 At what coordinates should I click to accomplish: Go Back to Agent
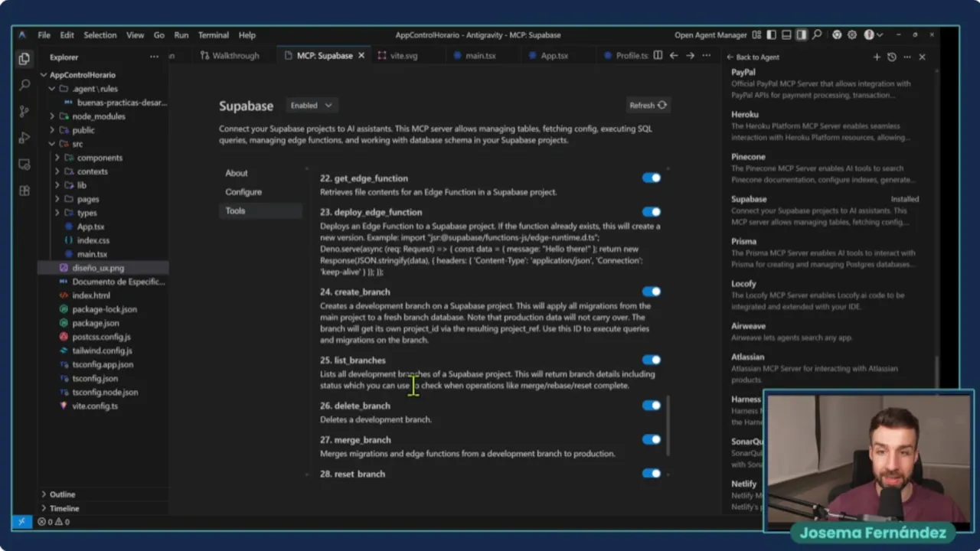pyautogui.click(x=753, y=57)
